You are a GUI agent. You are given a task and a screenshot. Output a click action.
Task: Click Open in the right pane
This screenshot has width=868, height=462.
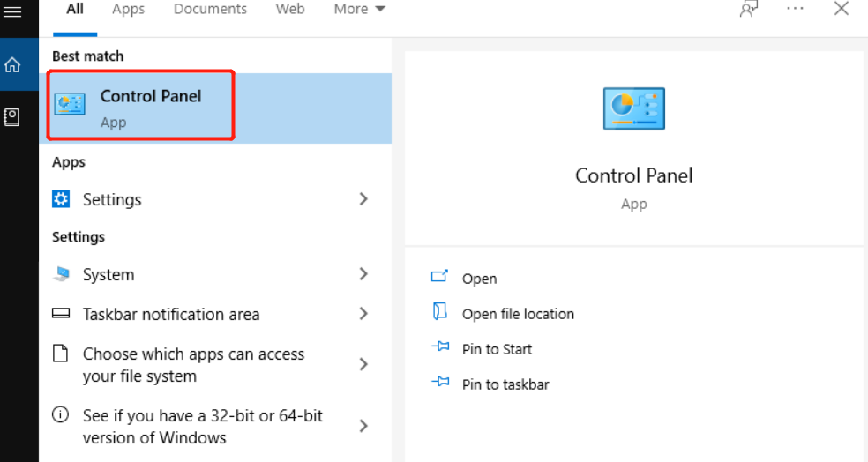(x=479, y=279)
